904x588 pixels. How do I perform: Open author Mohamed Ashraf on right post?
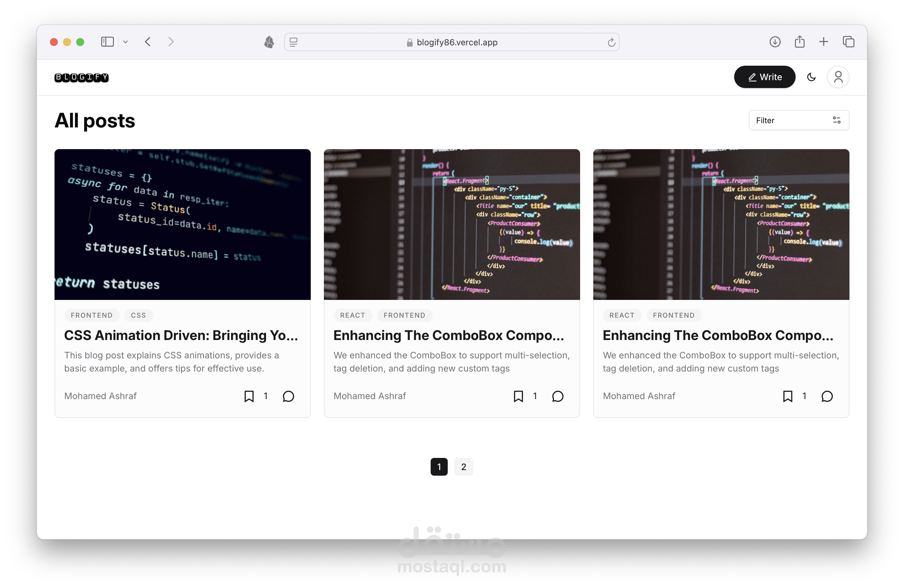[639, 396]
